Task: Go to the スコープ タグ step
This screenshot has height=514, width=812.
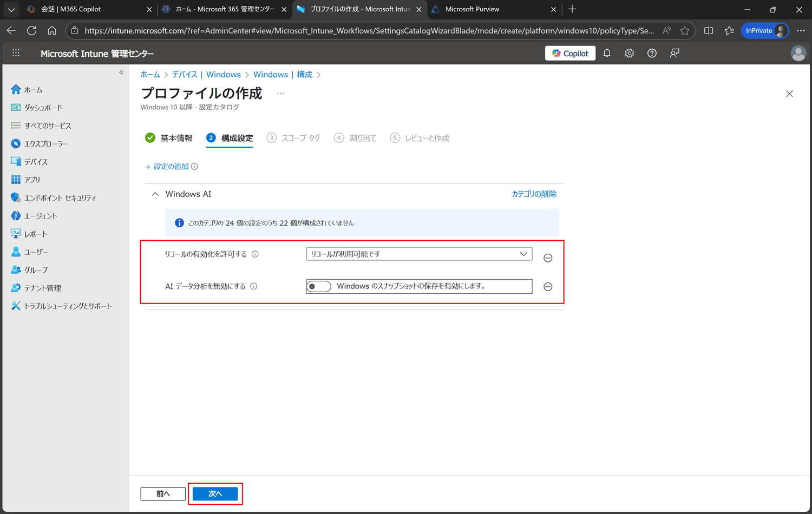Action: [x=293, y=138]
